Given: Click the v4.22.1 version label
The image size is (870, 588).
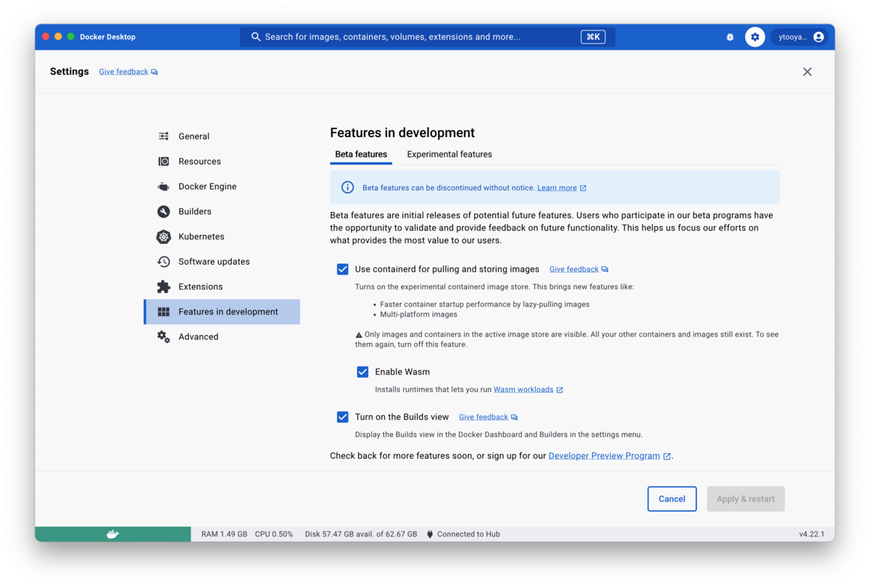Looking at the screenshot, I should pos(812,534).
